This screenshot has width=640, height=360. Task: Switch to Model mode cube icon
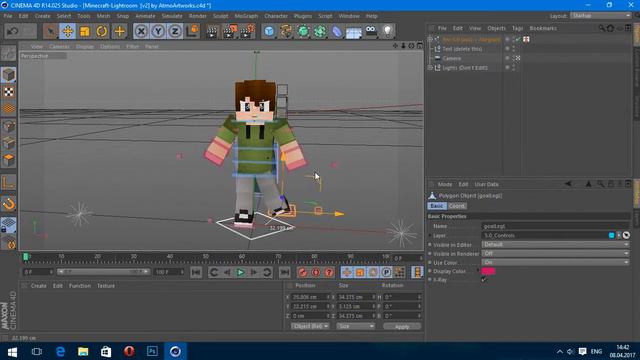coord(9,75)
